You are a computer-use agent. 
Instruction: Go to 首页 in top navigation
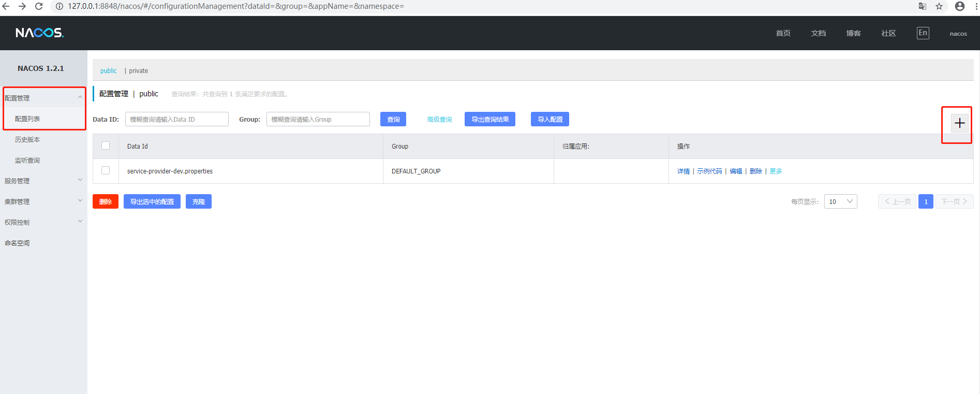click(x=783, y=33)
